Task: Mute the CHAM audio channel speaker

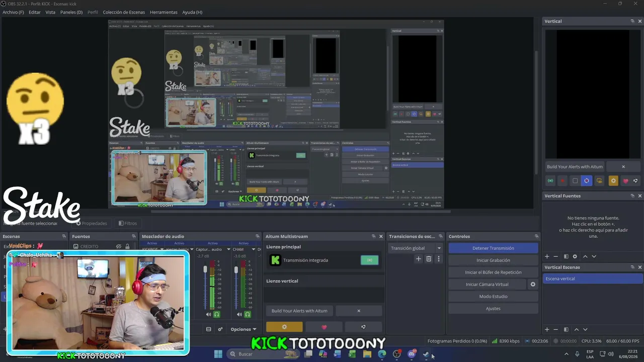Action: click(x=239, y=314)
